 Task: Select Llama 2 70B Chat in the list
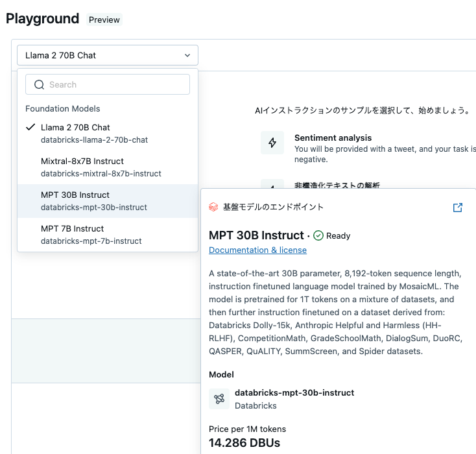pyautogui.click(x=108, y=134)
